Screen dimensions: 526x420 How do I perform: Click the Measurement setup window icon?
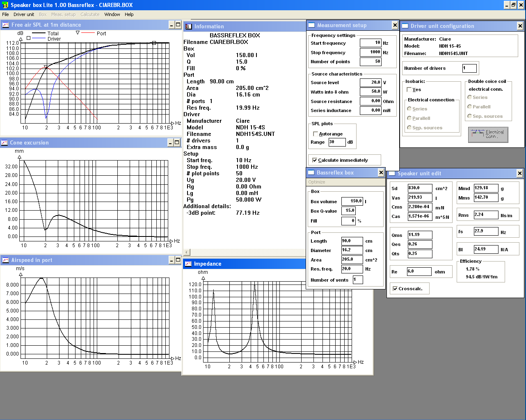click(x=311, y=25)
